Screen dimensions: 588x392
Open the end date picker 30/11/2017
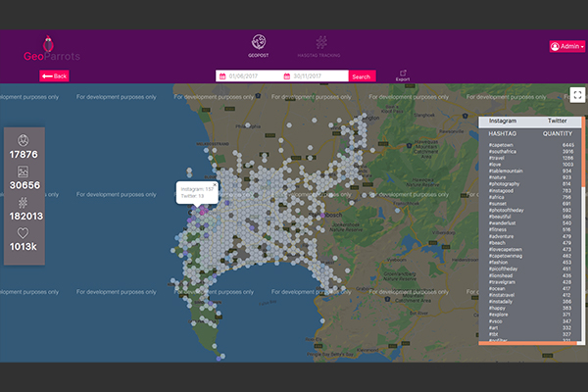[315, 76]
